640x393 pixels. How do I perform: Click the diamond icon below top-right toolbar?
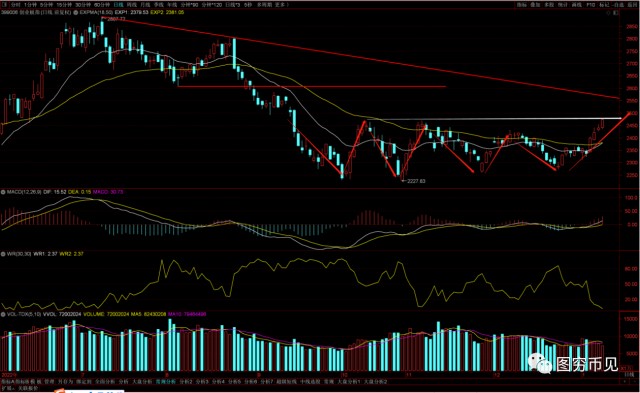[x=608, y=13]
